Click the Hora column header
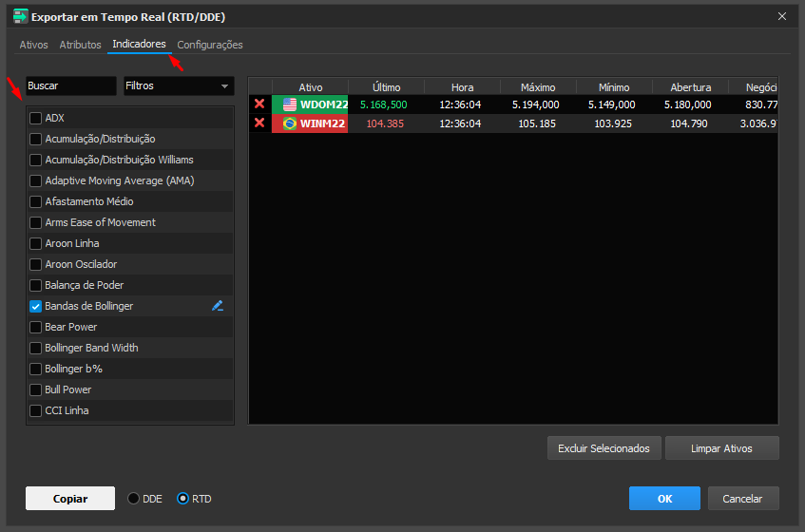805x532 pixels. pos(462,87)
